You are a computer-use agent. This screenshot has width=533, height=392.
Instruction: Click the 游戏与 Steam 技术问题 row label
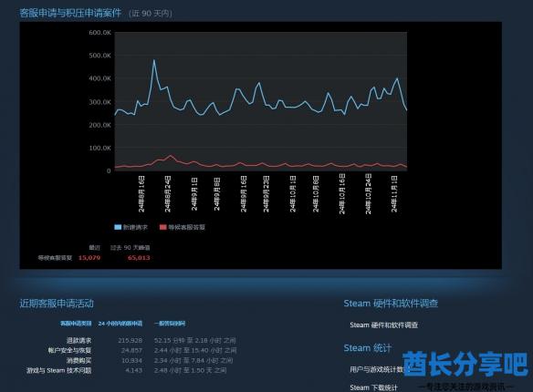pyautogui.click(x=58, y=370)
